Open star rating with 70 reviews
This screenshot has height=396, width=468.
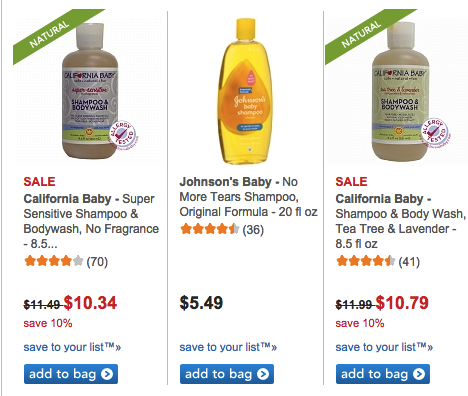pyautogui.click(x=66, y=261)
